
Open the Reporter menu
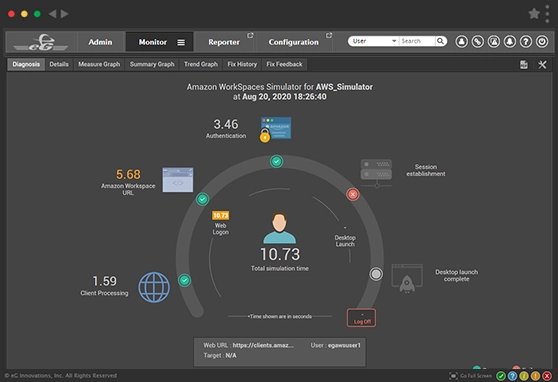click(224, 42)
